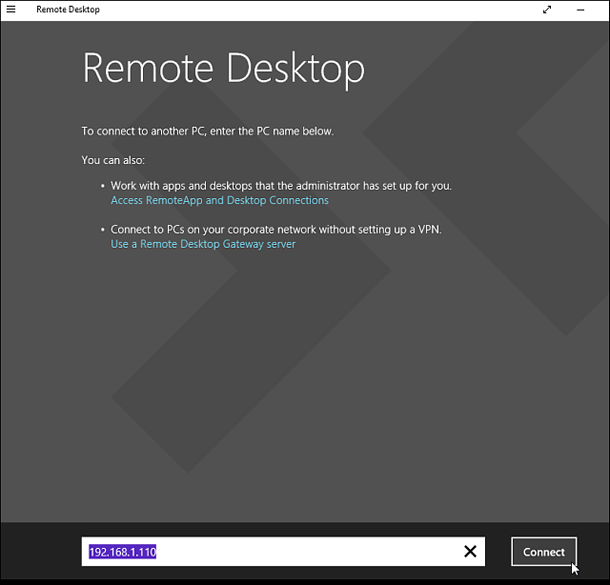Click the highlighted 192.168.1.110 address text

click(x=122, y=551)
